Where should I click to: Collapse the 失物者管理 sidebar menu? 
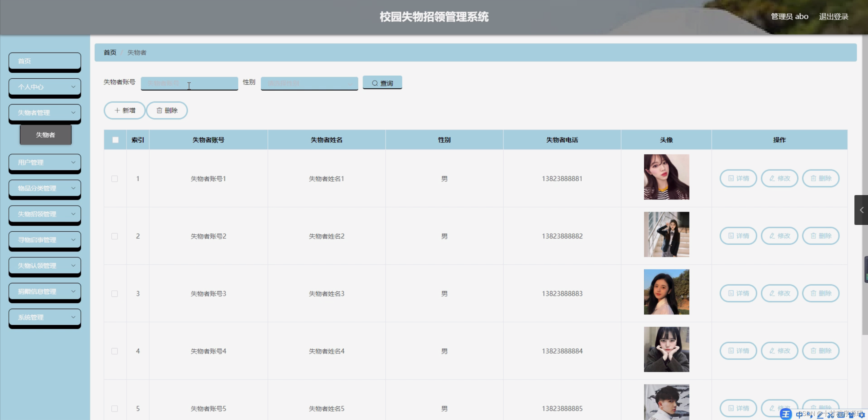click(x=44, y=113)
